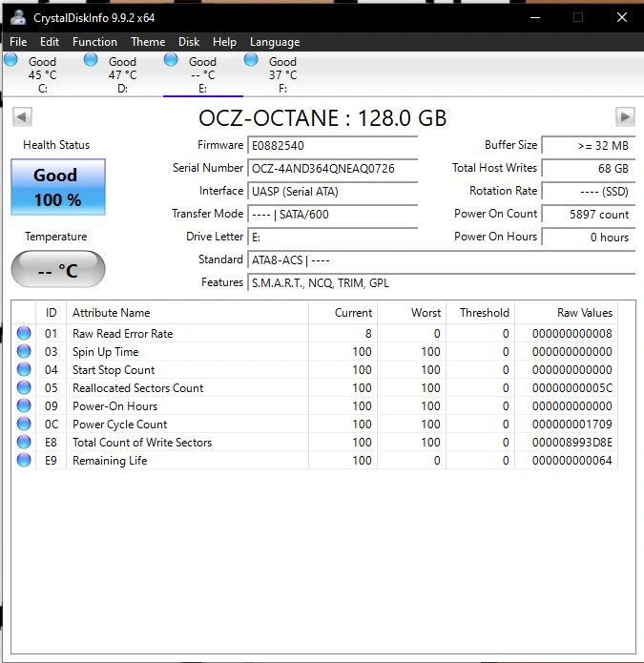Click the Standard ATA8-ACS field
Viewport: 644px width, 663px height.
[x=442, y=259]
